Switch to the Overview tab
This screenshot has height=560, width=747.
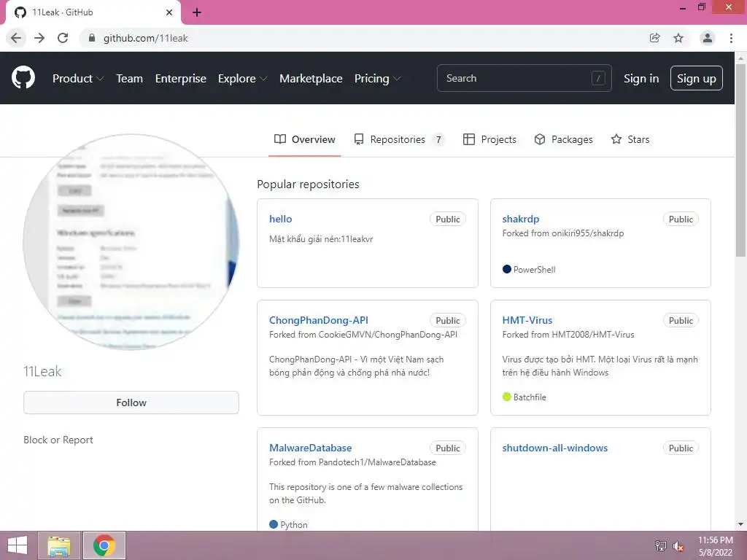click(304, 139)
